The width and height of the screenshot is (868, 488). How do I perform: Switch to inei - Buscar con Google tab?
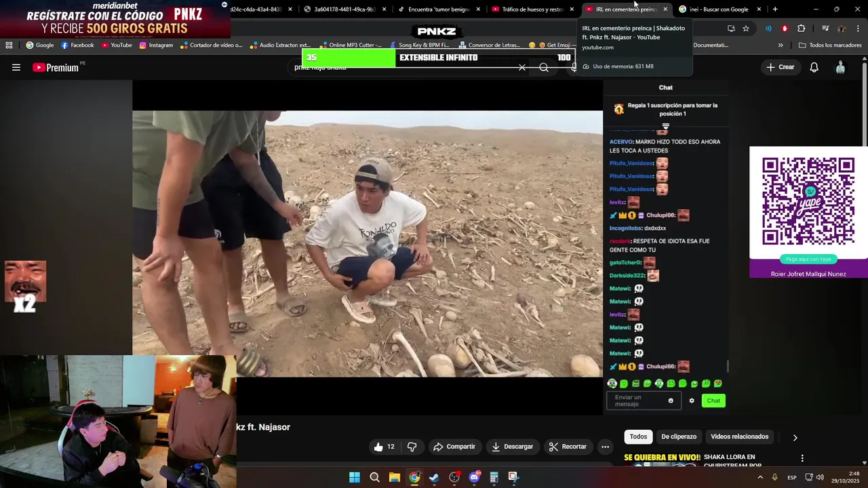point(718,9)
